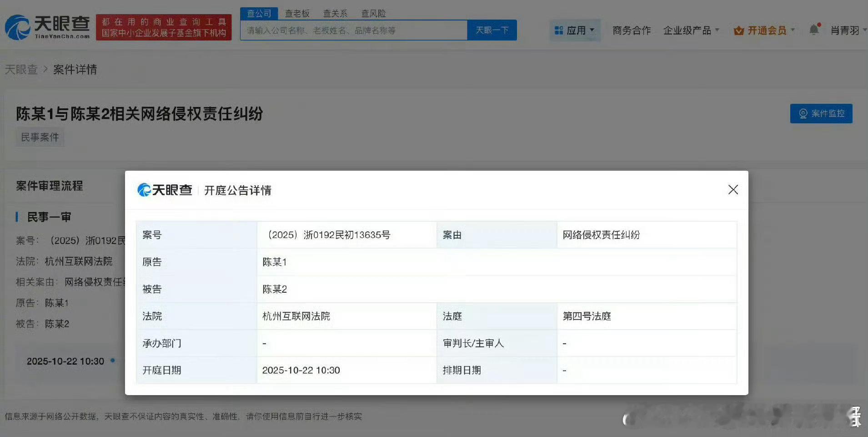This screenshot has width=868, height=437.
Task: Switch to the 查公司 search tab
Action: [259, 14]
